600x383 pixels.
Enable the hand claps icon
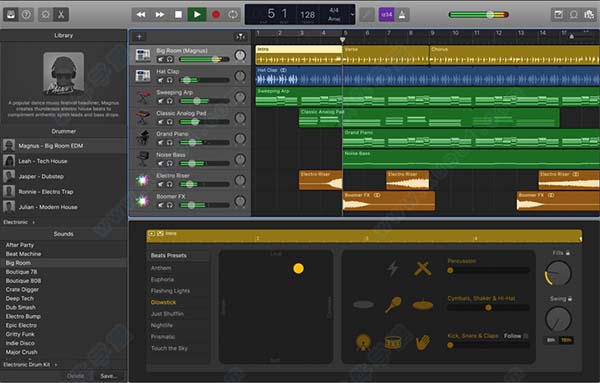coord(423,342)
